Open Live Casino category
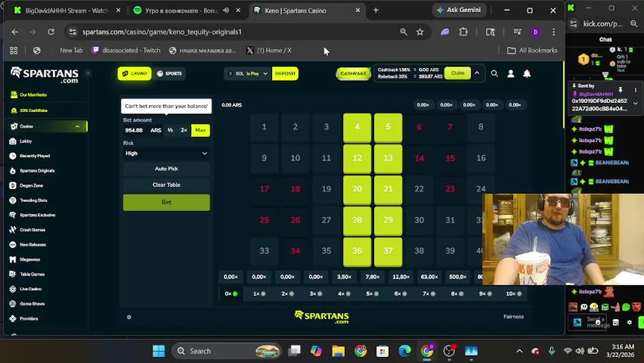 [30, 289]
